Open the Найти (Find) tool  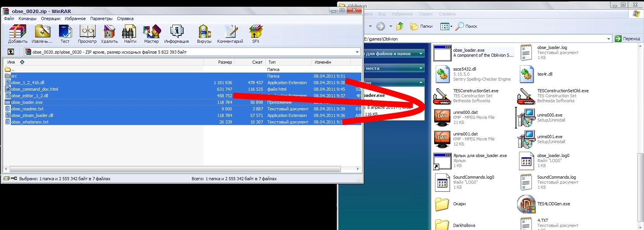click(130, 34)
